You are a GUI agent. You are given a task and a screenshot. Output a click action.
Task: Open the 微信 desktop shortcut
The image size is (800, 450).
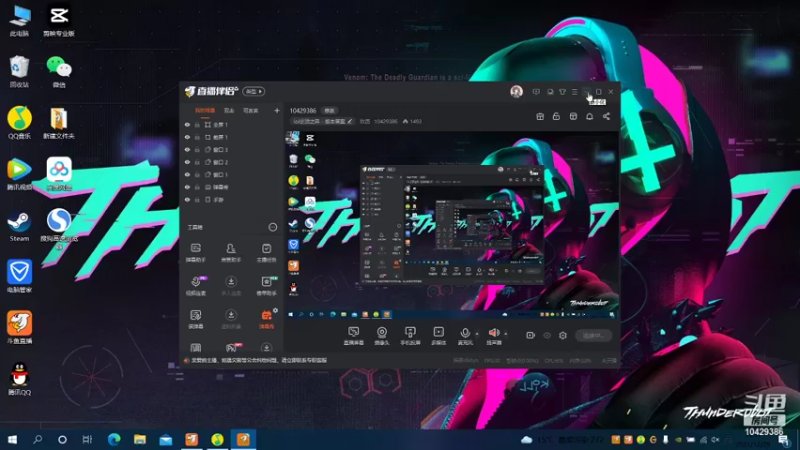coord(59,71)
